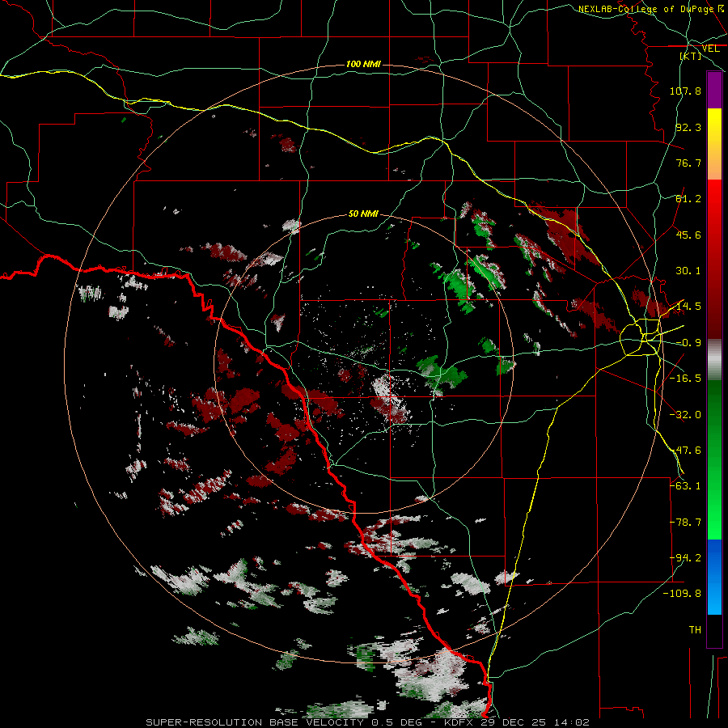Image resolution: width=728 pixels, height=728 pixels.
Task: Select the -109.8 scale value
Action: coord(682,594)
